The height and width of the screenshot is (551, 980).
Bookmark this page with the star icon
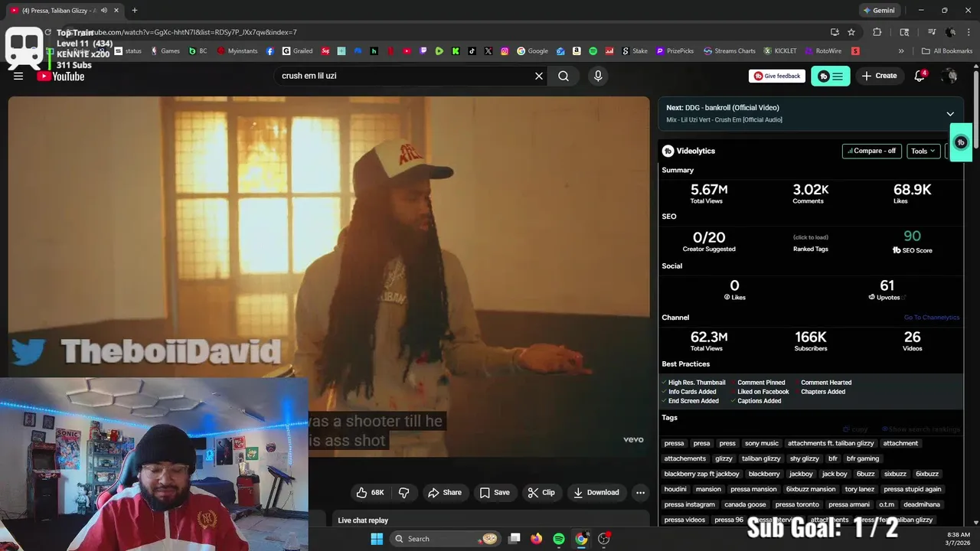click(851, 32)
